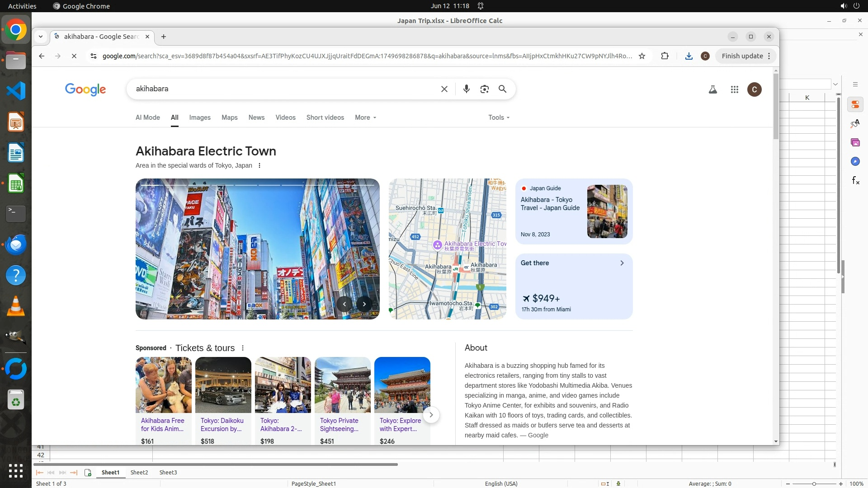Stop loading the page
The width and height of the screenshot is (868, 488).
74,56
